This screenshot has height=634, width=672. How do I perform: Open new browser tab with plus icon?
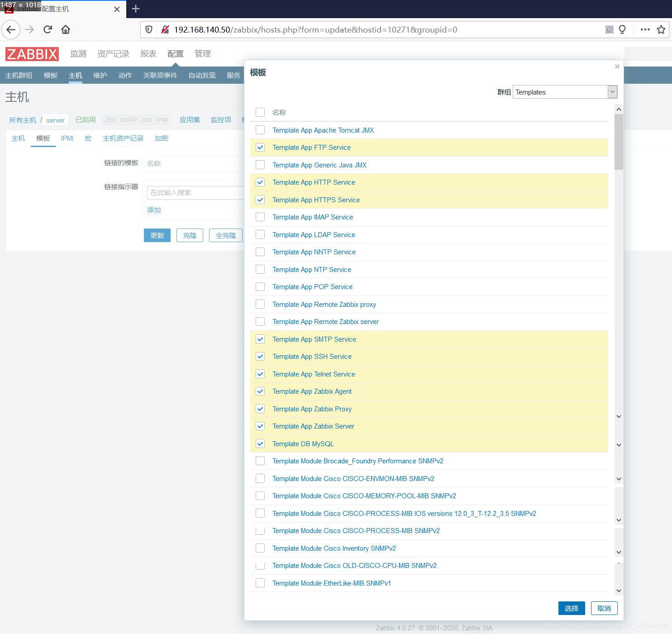pyautogui.click(x=135, y=9)
